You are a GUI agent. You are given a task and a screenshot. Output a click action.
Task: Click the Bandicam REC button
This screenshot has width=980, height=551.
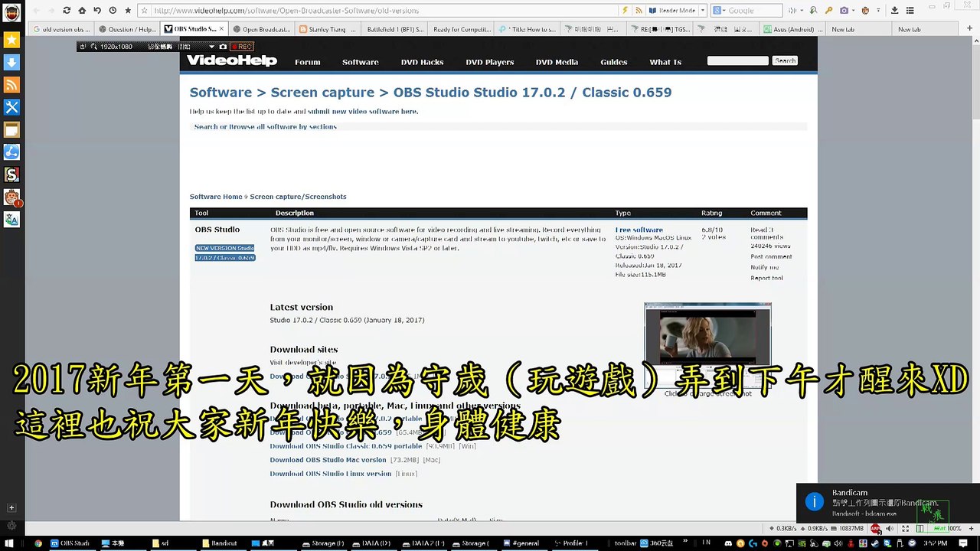(240, 47)
